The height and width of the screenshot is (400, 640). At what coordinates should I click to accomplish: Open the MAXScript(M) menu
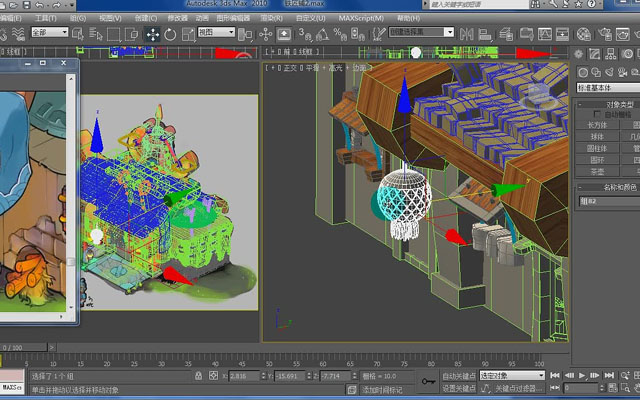click(x=361, y=18)
